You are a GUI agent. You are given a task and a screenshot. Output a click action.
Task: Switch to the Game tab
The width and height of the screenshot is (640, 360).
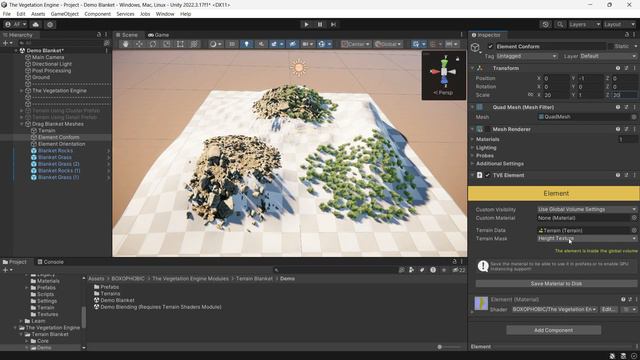tap(158, 35)
